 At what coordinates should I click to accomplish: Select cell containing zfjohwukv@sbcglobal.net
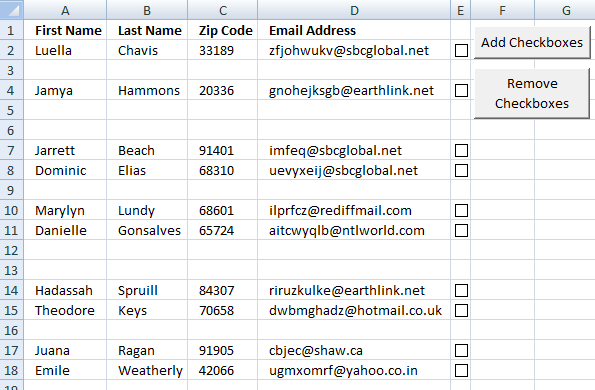coord(354,50)
